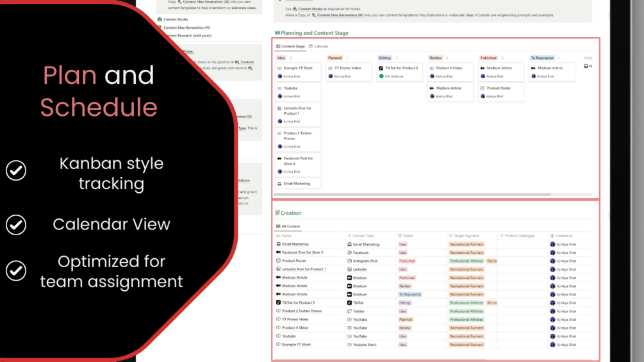
Task: Select the All Content tab
Action: pos(288,226)
